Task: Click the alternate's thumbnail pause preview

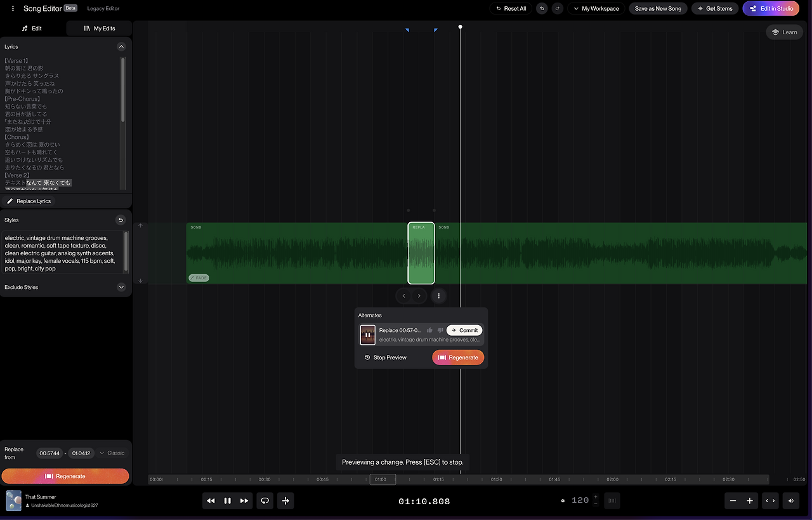Action: pos(368,335)
